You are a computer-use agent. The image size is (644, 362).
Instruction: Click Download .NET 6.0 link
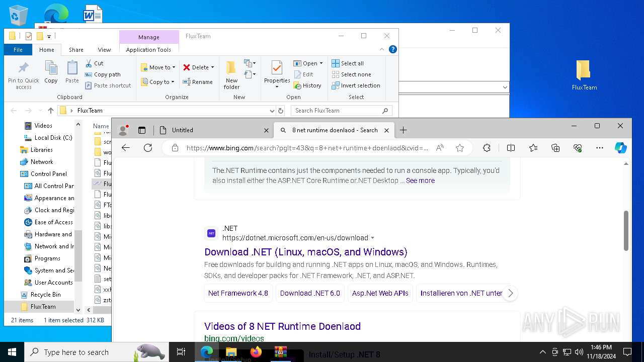click(x=310, y=293)
